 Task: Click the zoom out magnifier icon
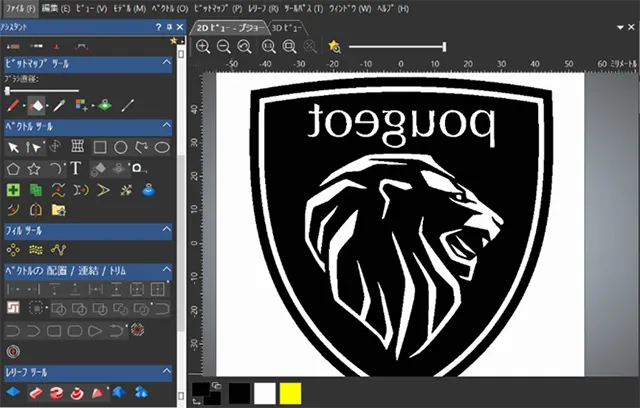(224, 46)
